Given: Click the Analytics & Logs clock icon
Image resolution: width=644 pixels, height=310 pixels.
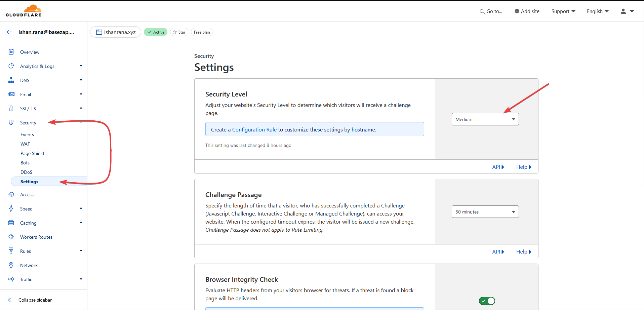Looking at the screenshot, I should pyautogui.click(x=11, y=66).
